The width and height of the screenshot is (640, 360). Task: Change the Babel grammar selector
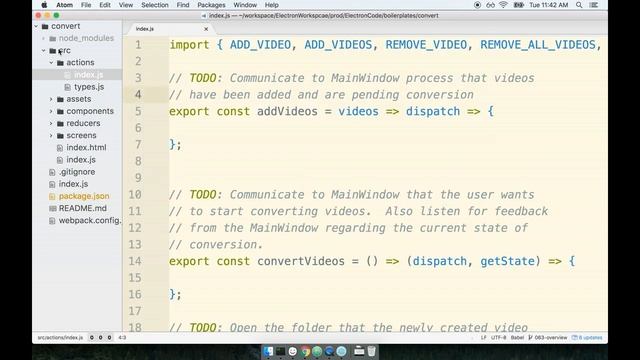pyautogui.click(x=517, y=338)
